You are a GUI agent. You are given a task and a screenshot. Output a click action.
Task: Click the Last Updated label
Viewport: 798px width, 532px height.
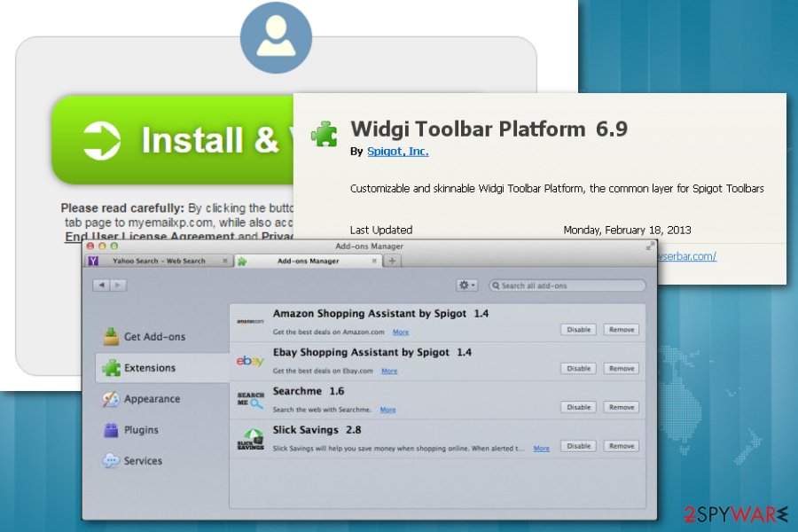pyautogui.click(x=381, y=231)
